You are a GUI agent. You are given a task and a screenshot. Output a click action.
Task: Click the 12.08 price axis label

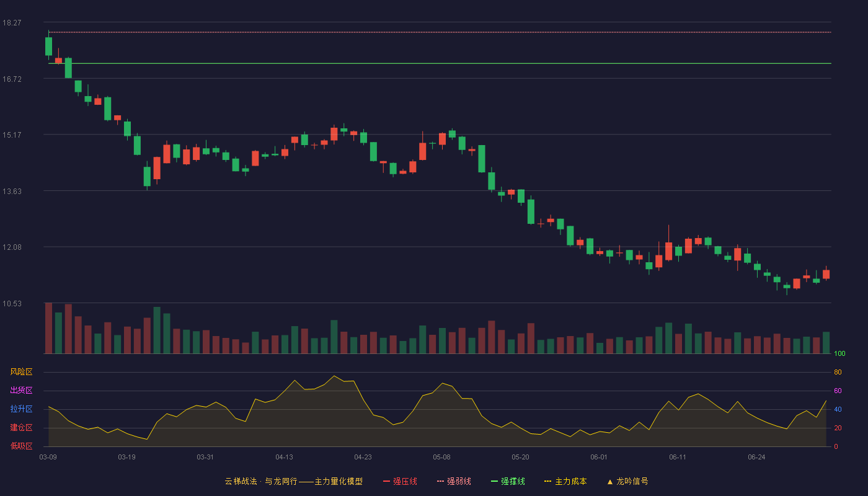click(x=12, y=247)
